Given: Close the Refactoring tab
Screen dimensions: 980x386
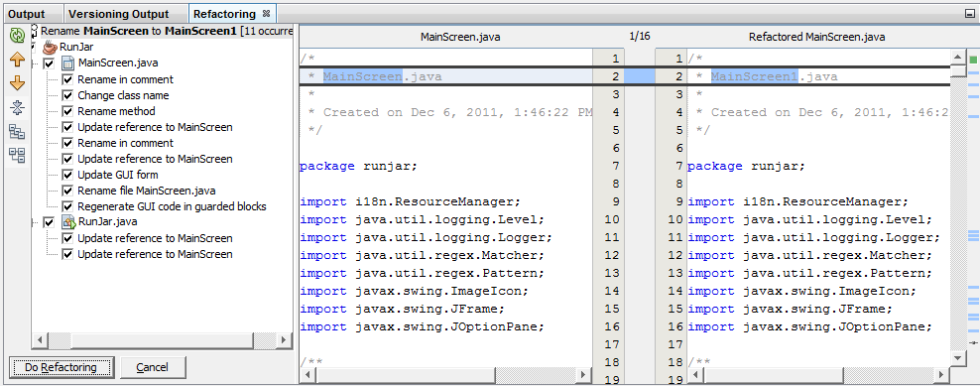Looking at the screenshot, I should tap(266, 13).
